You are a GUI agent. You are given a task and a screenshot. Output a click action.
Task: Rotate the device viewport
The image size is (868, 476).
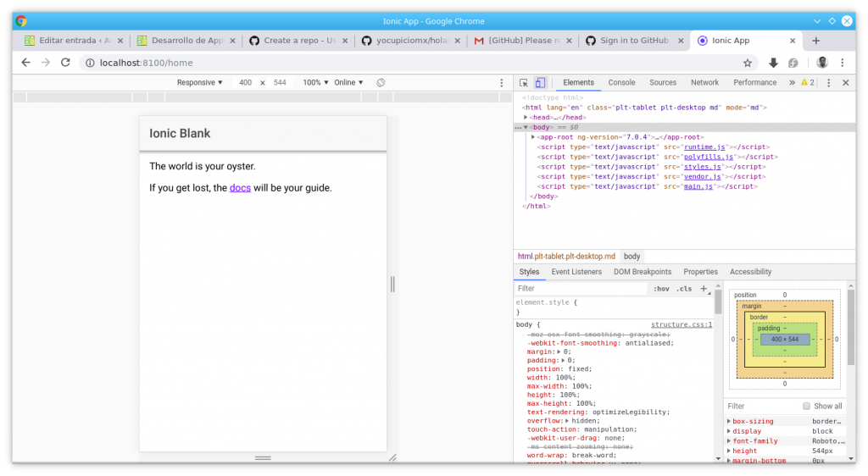point(381,82)
